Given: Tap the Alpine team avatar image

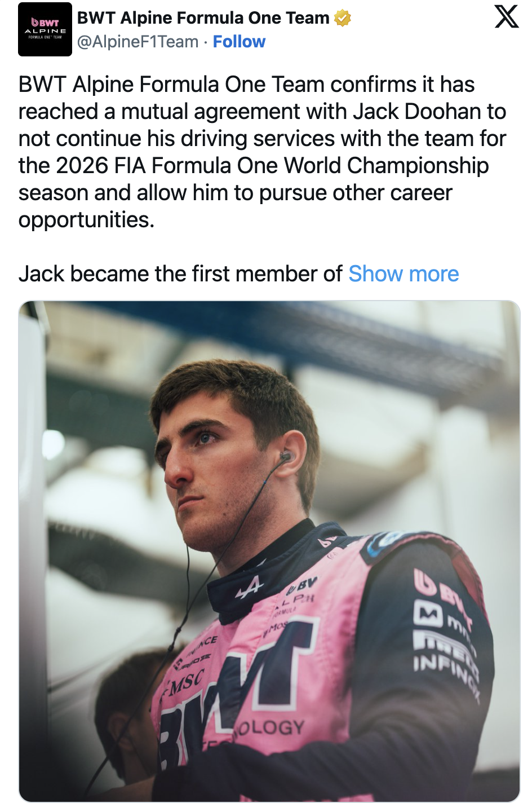Looking at the screenshot, I should (45, 29).
